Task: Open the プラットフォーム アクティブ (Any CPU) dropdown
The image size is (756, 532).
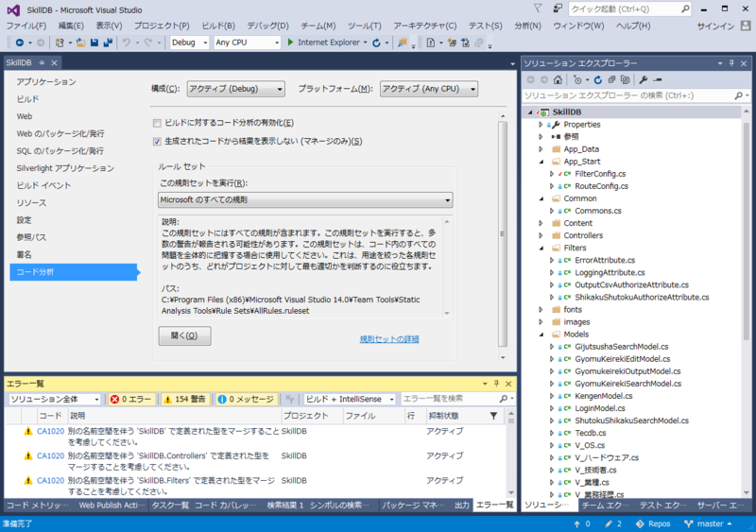Action: coord(429,89)
